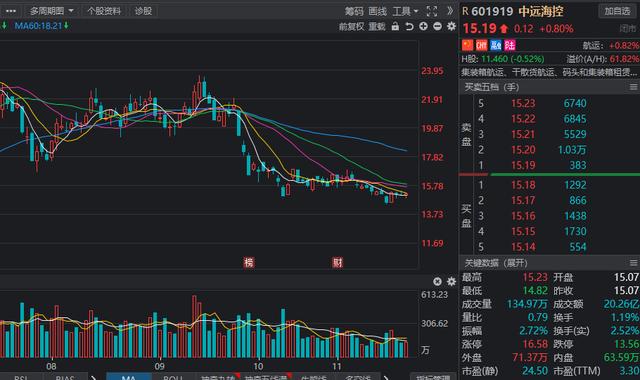The height and width of the screenshot is (380, 640).
Task: Click the 外盘 71.37万 value
Action: [x=530, y=358]
